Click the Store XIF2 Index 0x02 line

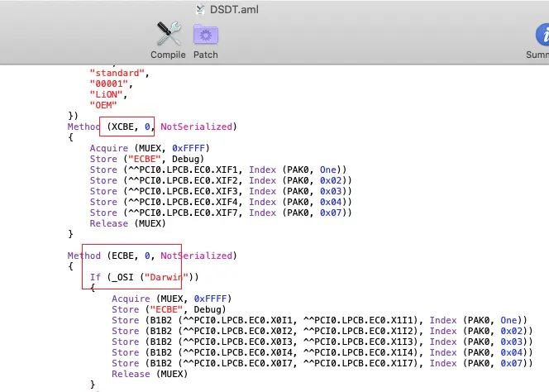coord(221,181)
